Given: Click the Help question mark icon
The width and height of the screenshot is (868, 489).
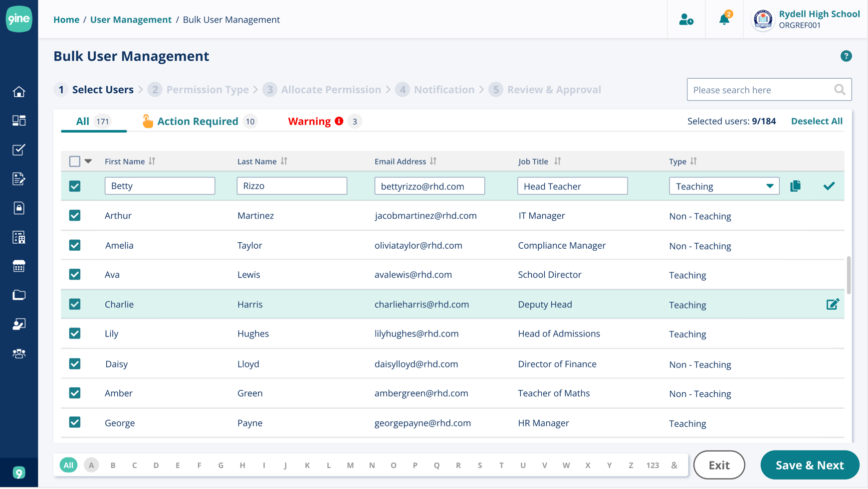Looking at the screenshot, I should tap(846, 56).
